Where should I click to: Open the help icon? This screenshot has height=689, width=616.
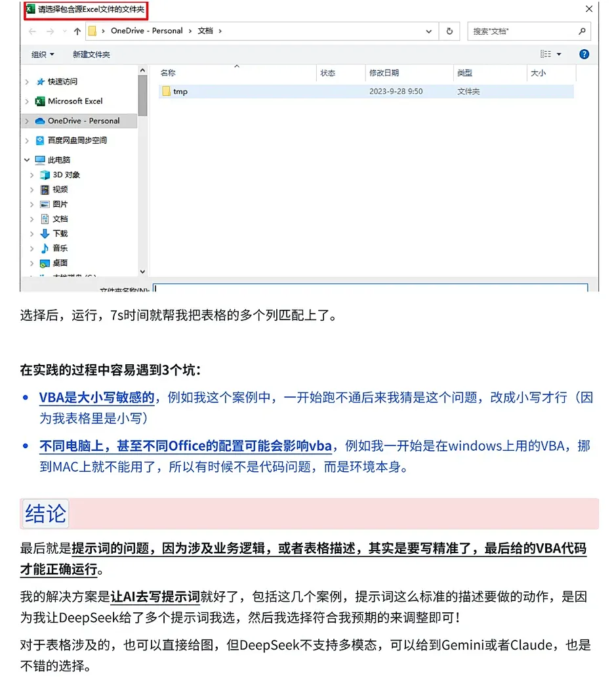pyautogui.click(x=584, y=54)
